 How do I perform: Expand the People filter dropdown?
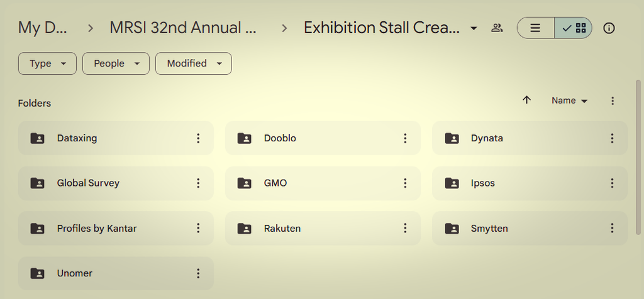point(116,63)
